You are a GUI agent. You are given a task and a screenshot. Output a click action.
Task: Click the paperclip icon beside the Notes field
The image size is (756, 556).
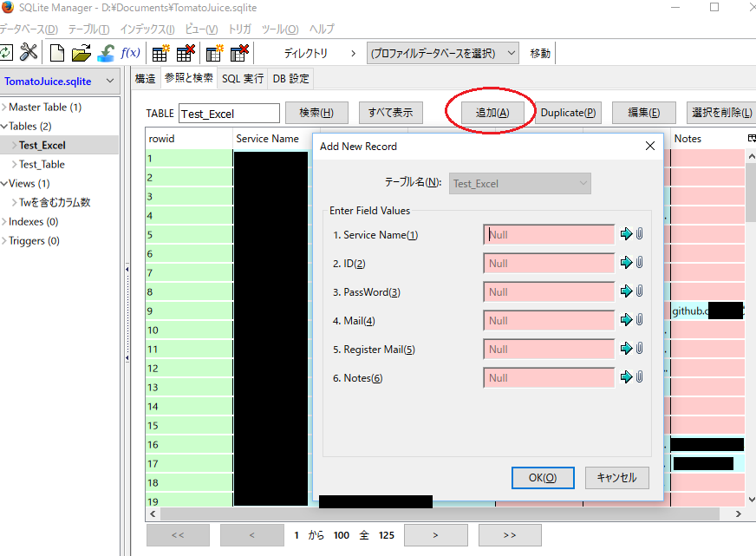[640, 377]
